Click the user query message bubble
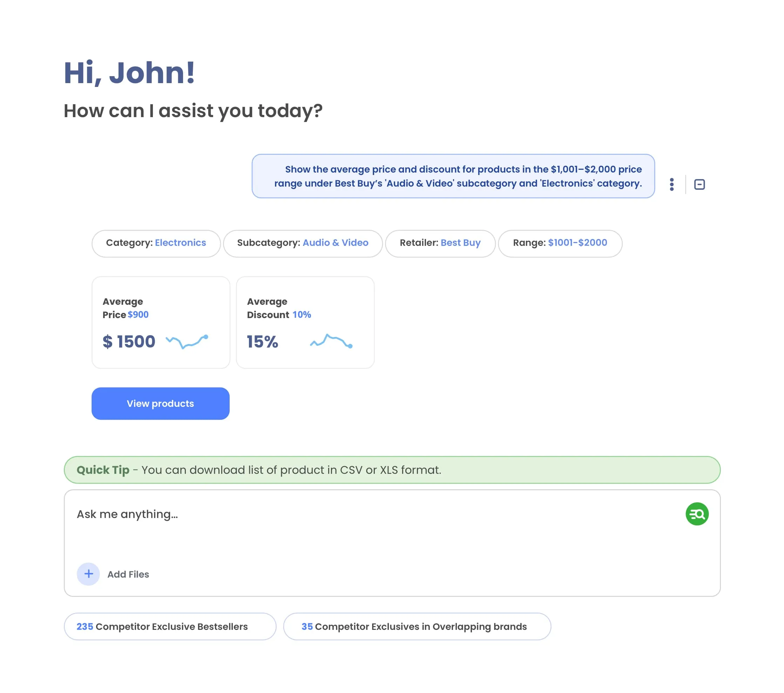 (x=453, y=176)
